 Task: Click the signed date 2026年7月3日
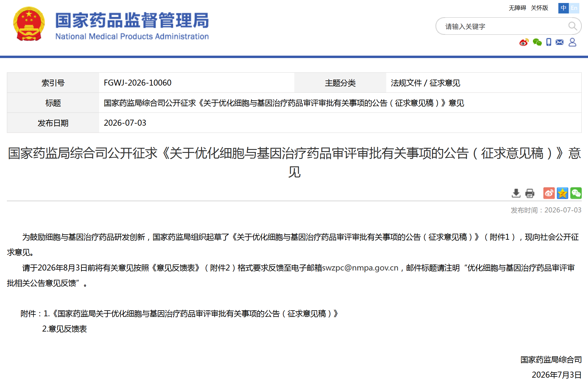[557, 375]
